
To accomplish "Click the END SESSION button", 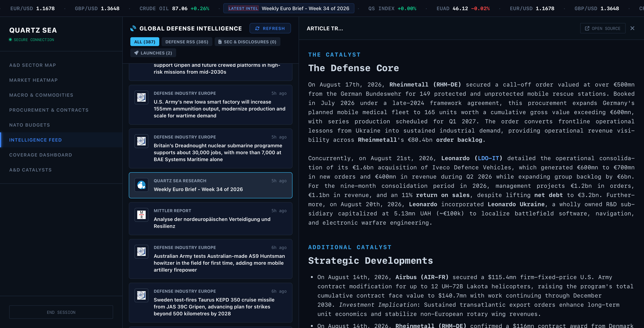I will 61,312.
